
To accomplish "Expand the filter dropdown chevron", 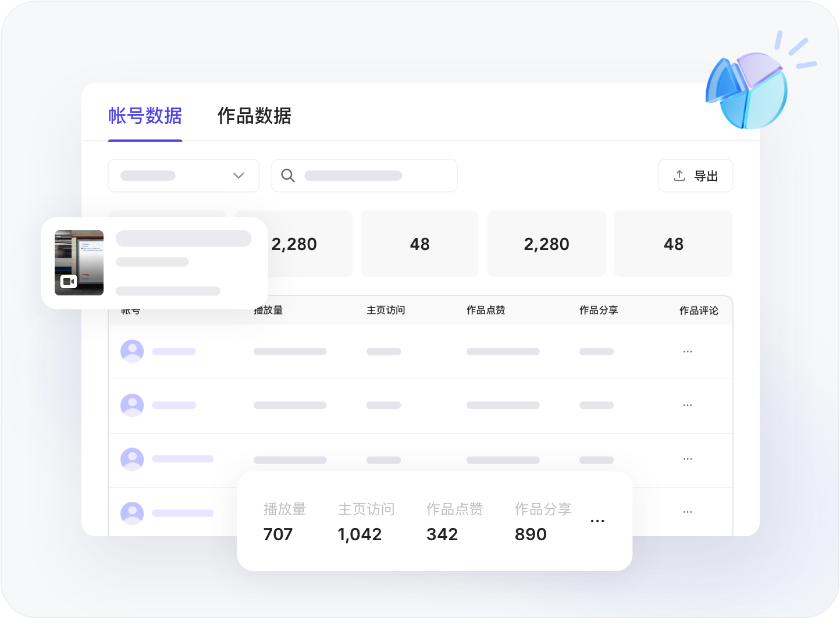I will (x=239, y=176).
